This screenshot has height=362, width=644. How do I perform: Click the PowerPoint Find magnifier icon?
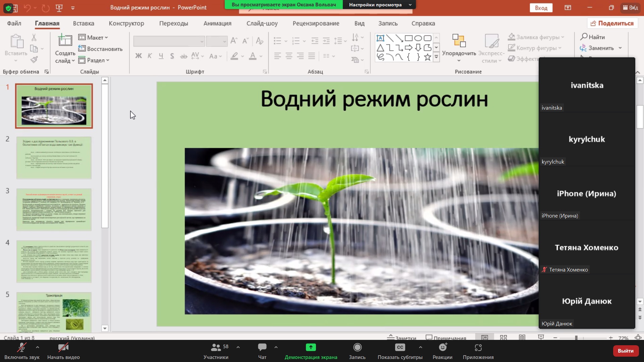point(584,37)
